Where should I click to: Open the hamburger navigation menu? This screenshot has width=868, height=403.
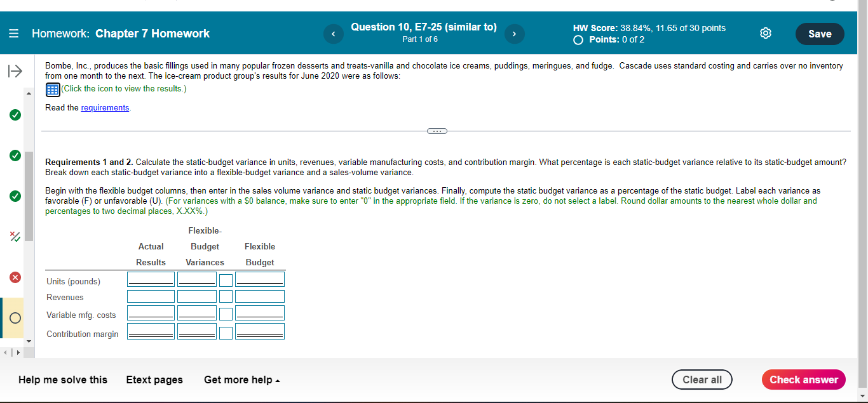pos(15,34)
